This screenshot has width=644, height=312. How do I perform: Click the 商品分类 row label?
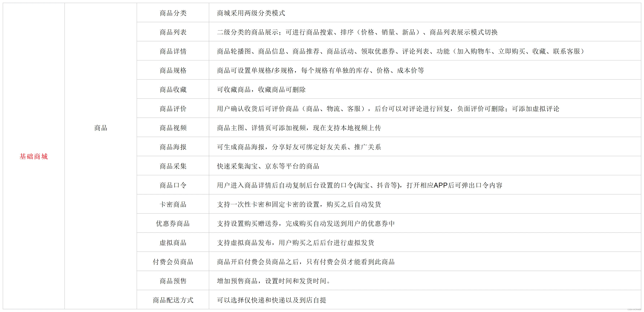(173, 13)
